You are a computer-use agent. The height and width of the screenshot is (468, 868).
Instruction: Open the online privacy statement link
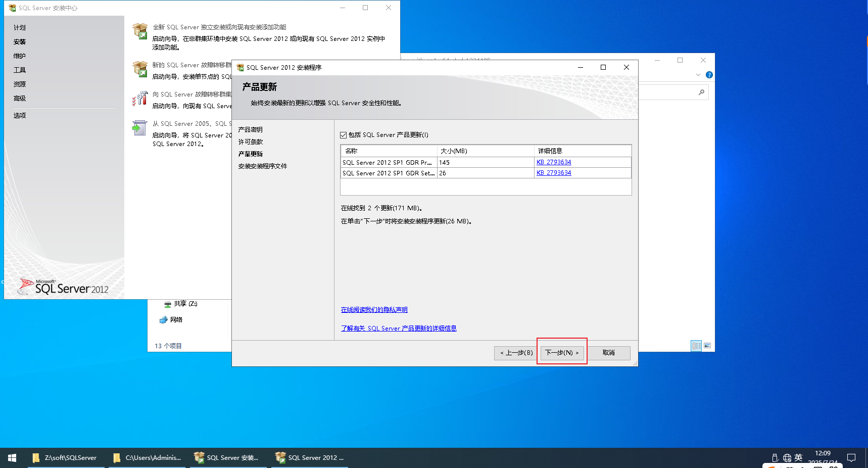point(374,310)
